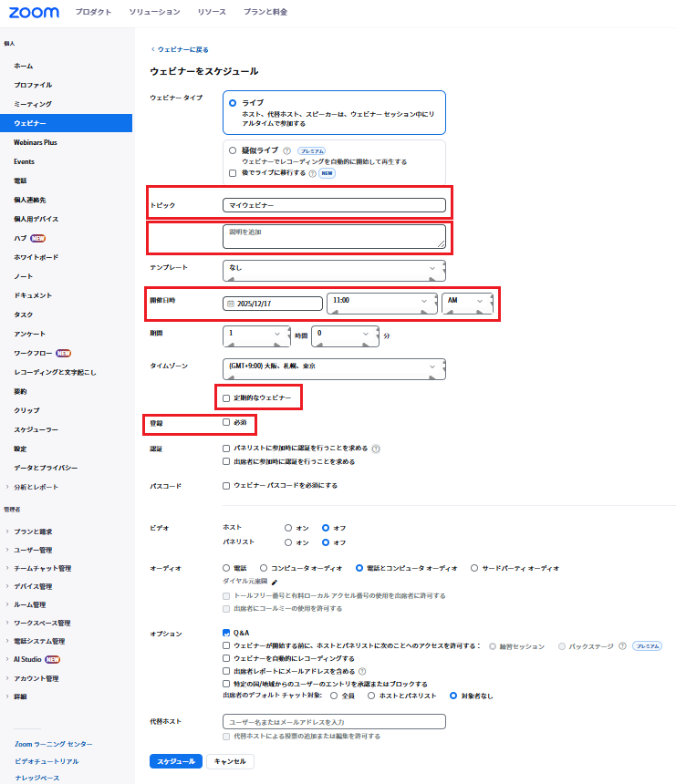The height and width of the screenshot is (784, 676).
Task: Open ミーティング in the sidebar
Action: click(33, 104)
